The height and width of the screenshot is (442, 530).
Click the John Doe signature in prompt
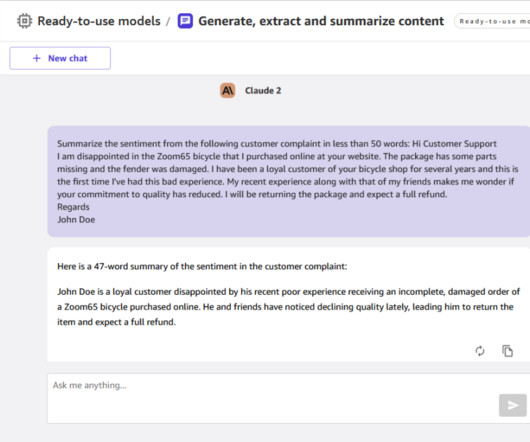76,220
